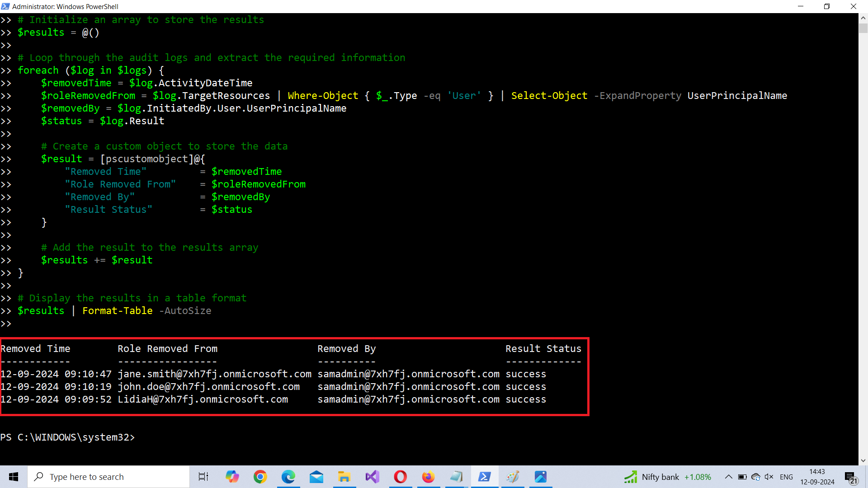Open the Mail app icon

click(316, 477)
